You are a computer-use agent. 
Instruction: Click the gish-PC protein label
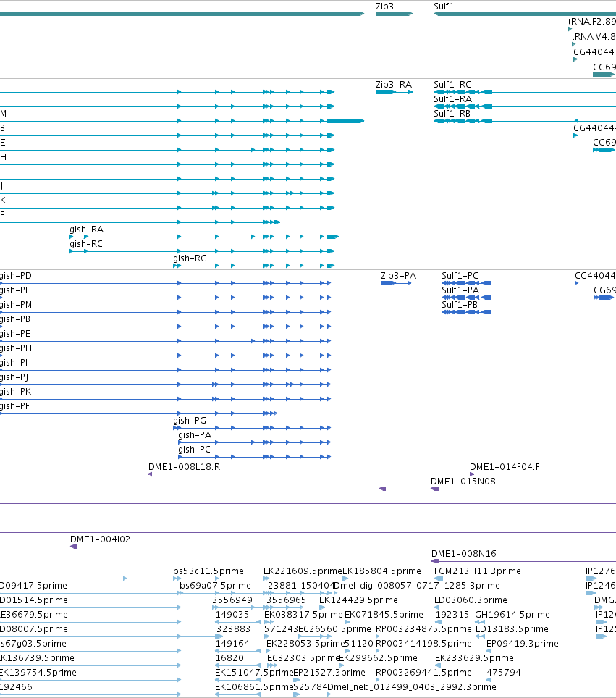195,450
